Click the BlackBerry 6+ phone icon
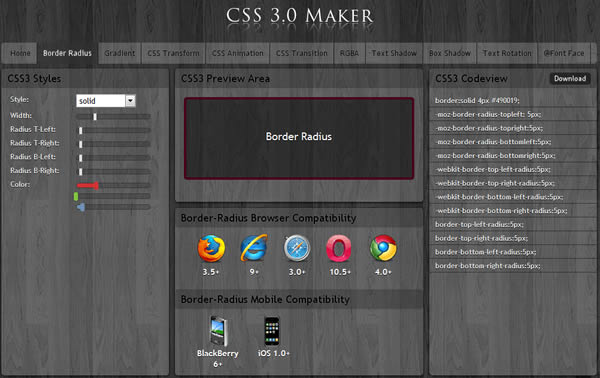 pos(218,331)
